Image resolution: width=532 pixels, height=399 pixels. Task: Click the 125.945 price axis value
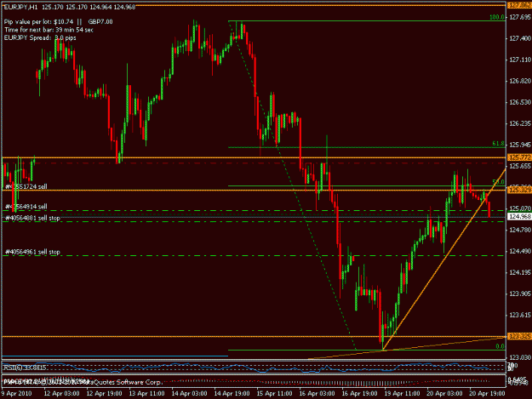520,145
